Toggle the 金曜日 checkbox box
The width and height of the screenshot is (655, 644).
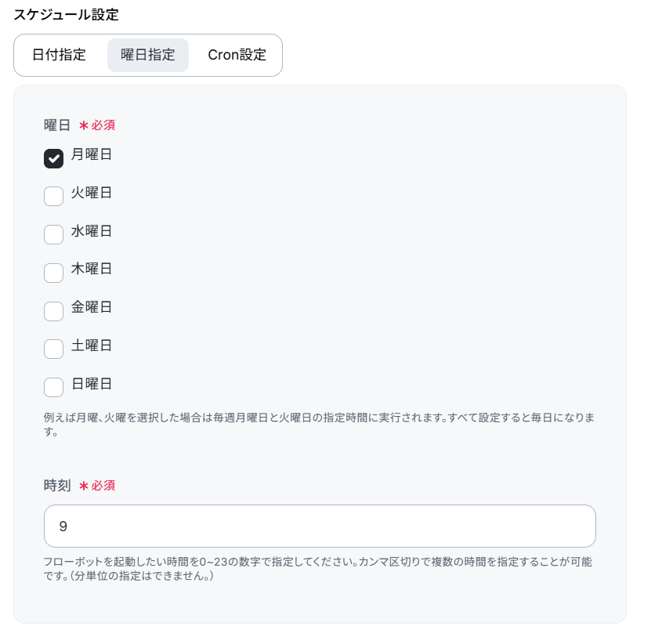click(x=53, y=311)
